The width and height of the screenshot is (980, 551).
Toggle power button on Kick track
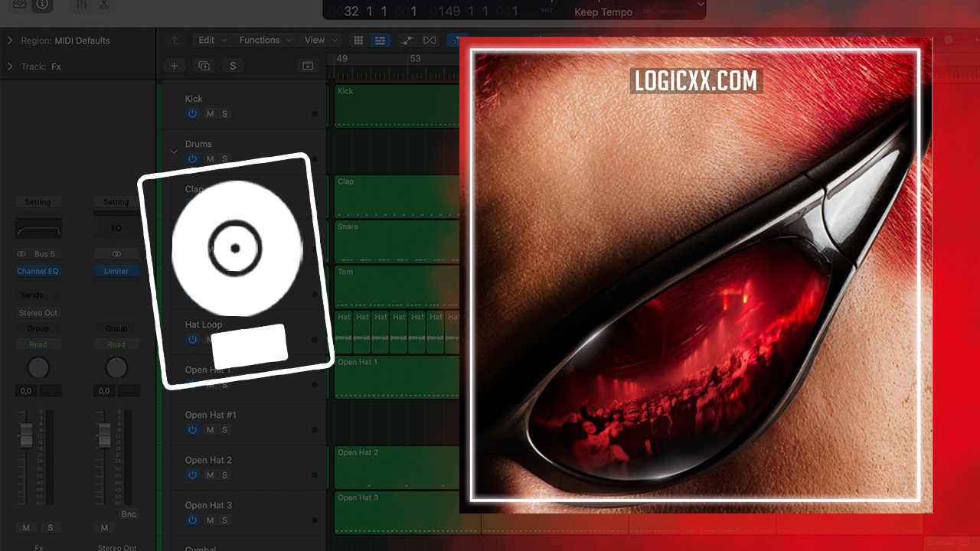point(192,114)
